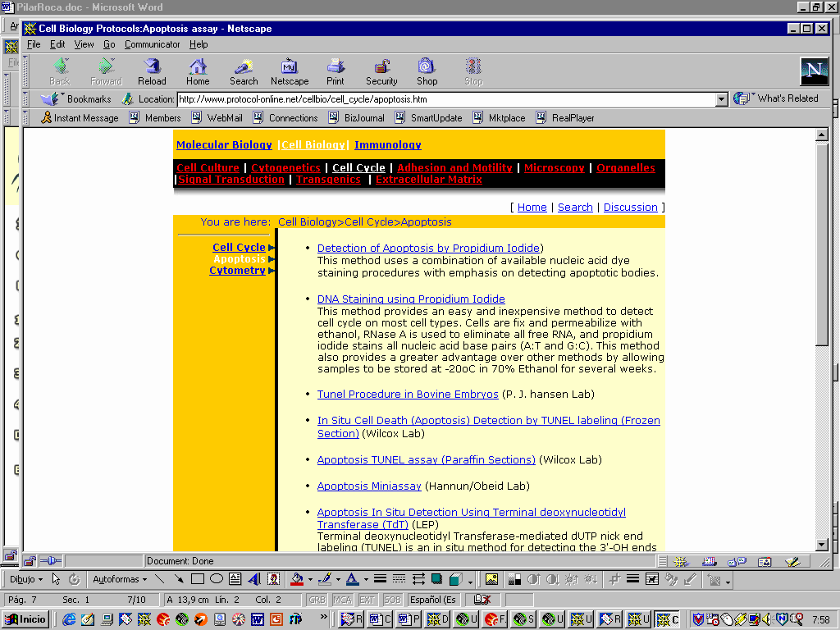This screenshot has height=630, width=840.
Task: Click the fill color paint bucket swatch
Action: (x=296, y=579)
